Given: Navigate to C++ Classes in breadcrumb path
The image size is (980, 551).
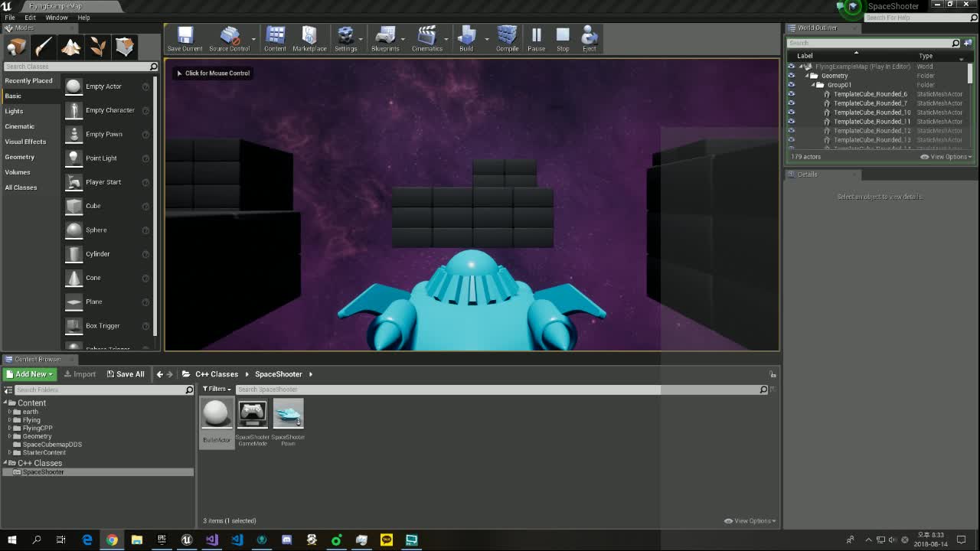Looking at the screenshot, I should click(x=217, y=374).
